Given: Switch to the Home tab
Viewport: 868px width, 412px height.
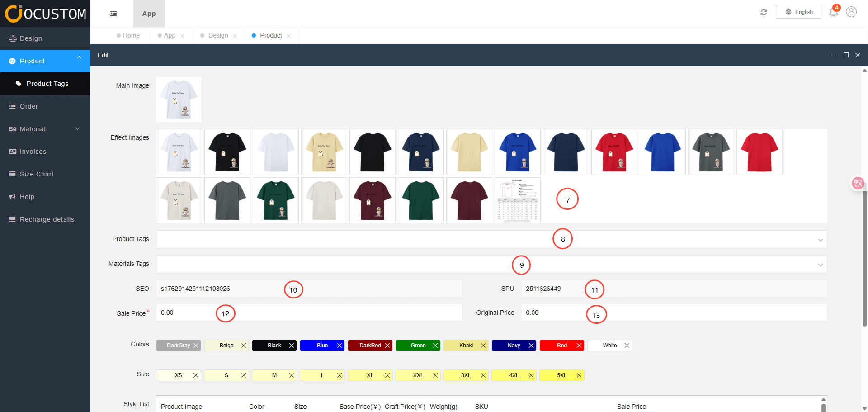Looking at the screenshot, I should (131, 35).
